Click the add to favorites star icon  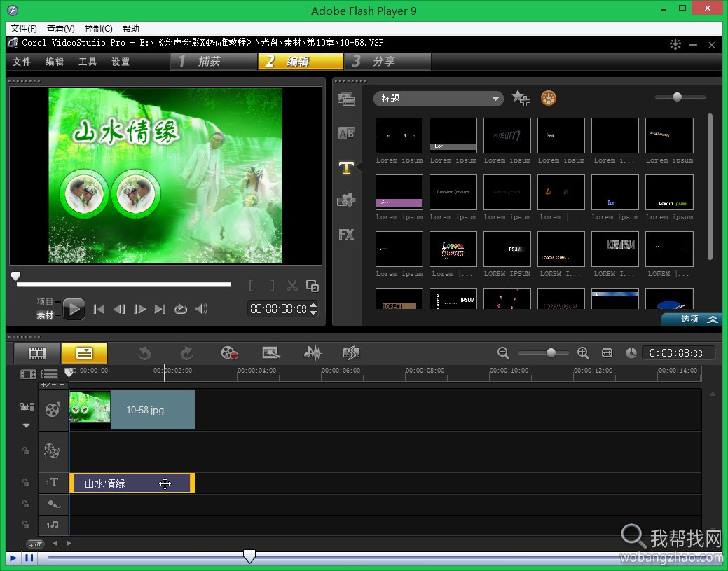521,98
